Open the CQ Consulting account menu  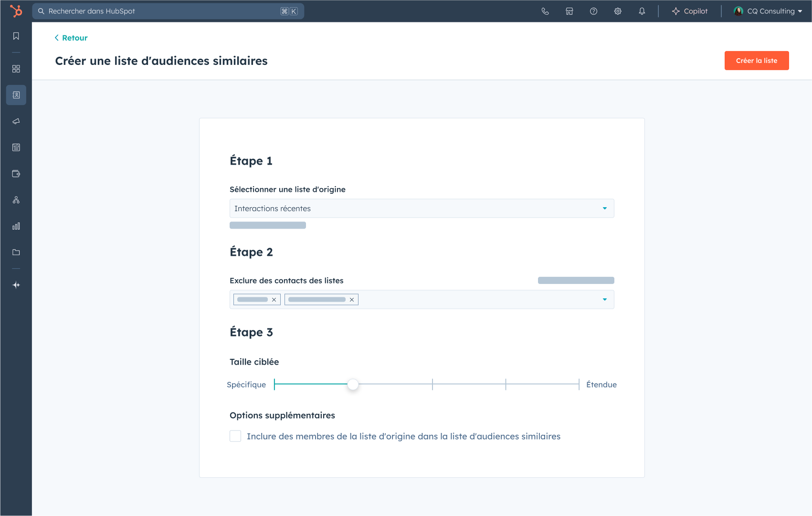pos(768,11)
